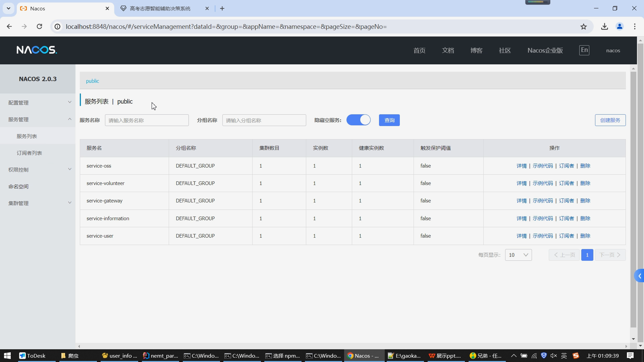Open Chrome downloads icon

tap(604, 26)
